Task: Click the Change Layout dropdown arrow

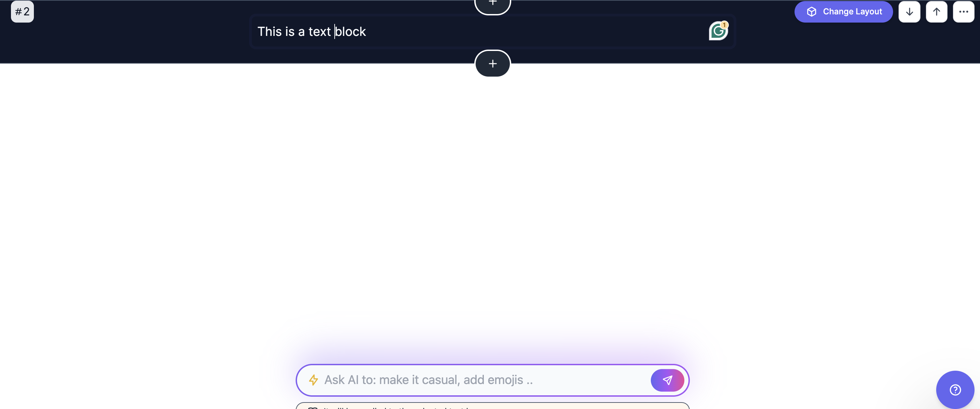Action: point(910,11)
